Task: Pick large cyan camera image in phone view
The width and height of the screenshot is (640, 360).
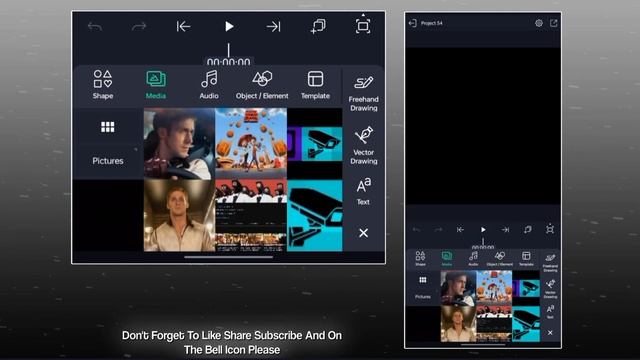Action: (x=526, y=324)
